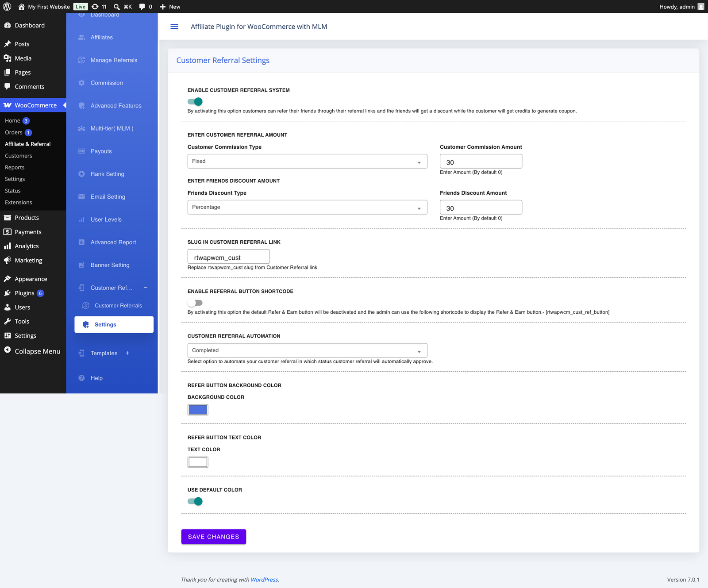
Task: Click the Media icon in WP sidebar
Action: 8,58
